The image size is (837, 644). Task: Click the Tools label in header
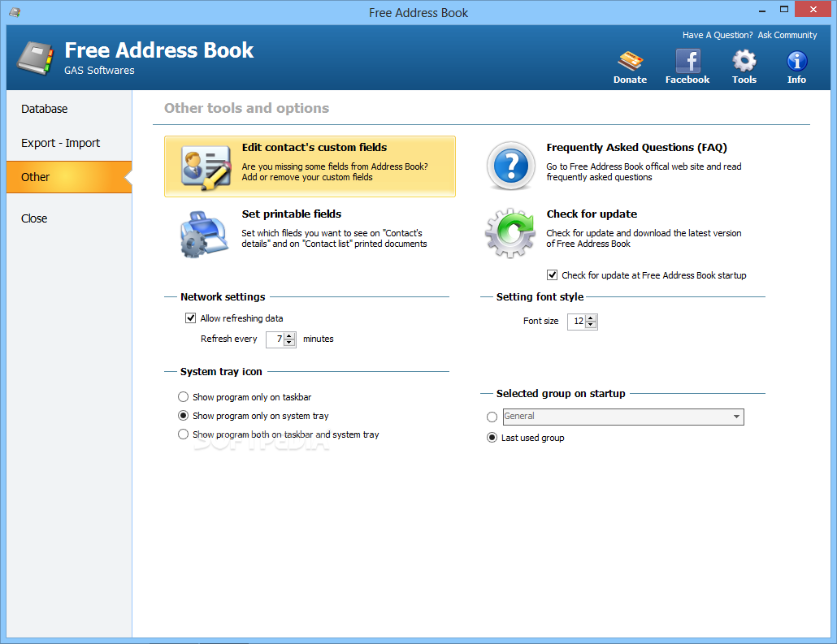pyautogui.click(x=744, y=80)
